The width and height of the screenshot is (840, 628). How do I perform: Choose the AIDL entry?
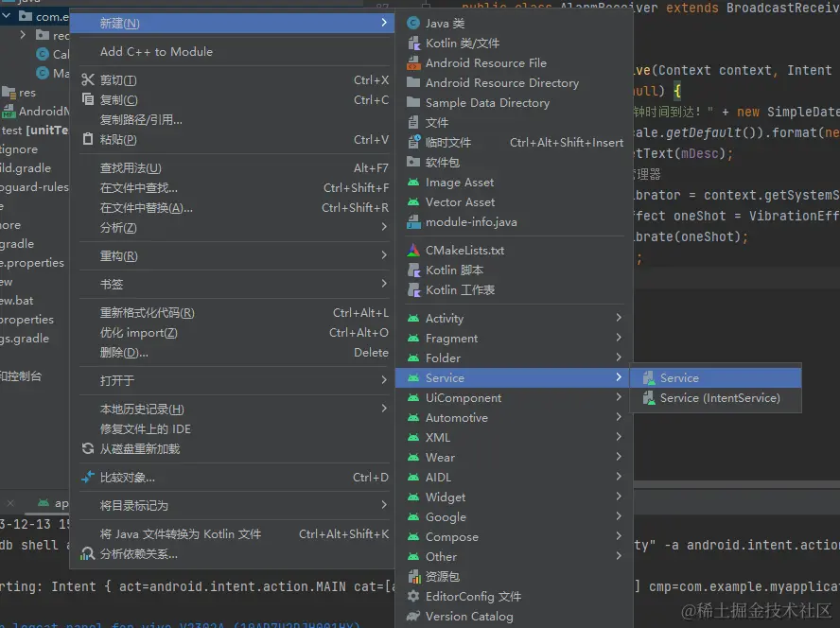pyautogui.click(x=514, y=477)
